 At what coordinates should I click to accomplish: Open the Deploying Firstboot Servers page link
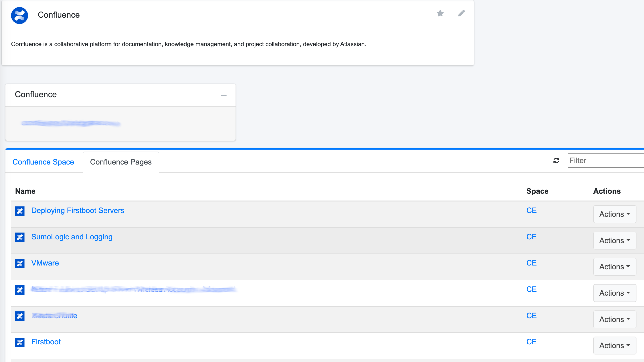77,210
